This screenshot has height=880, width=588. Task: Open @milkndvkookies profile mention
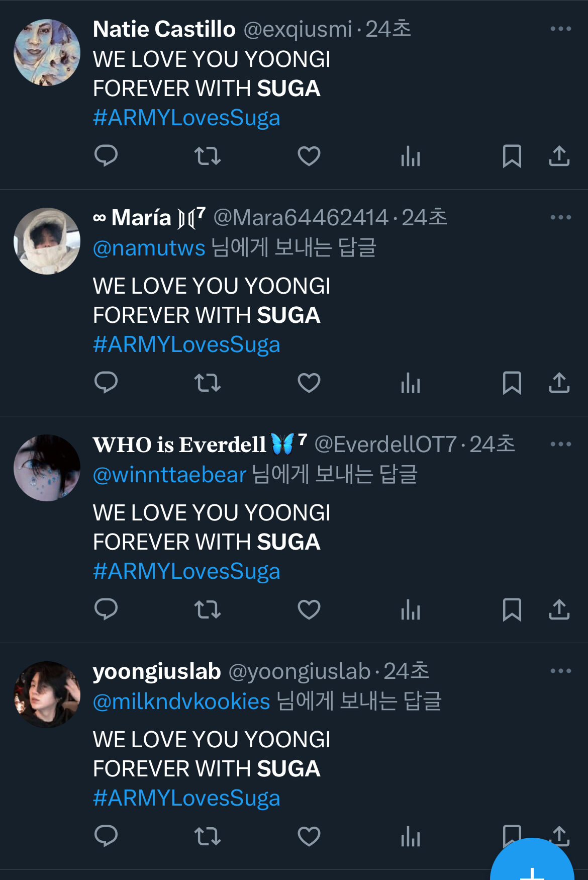(x=181, y=701)
